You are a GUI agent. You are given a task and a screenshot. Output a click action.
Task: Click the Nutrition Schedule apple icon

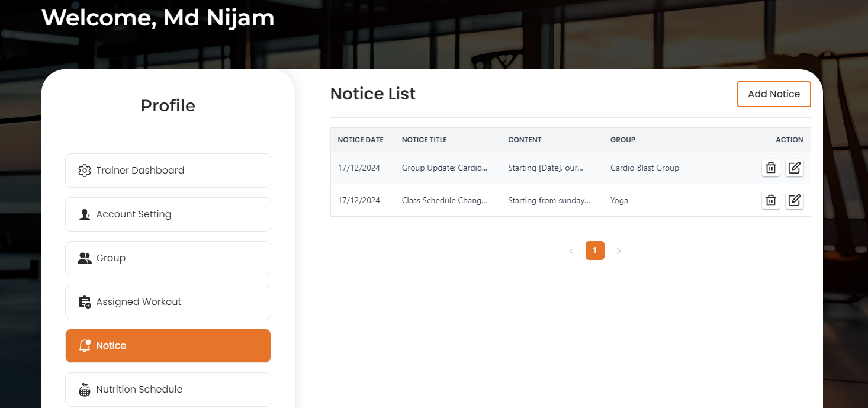(85, 390)
